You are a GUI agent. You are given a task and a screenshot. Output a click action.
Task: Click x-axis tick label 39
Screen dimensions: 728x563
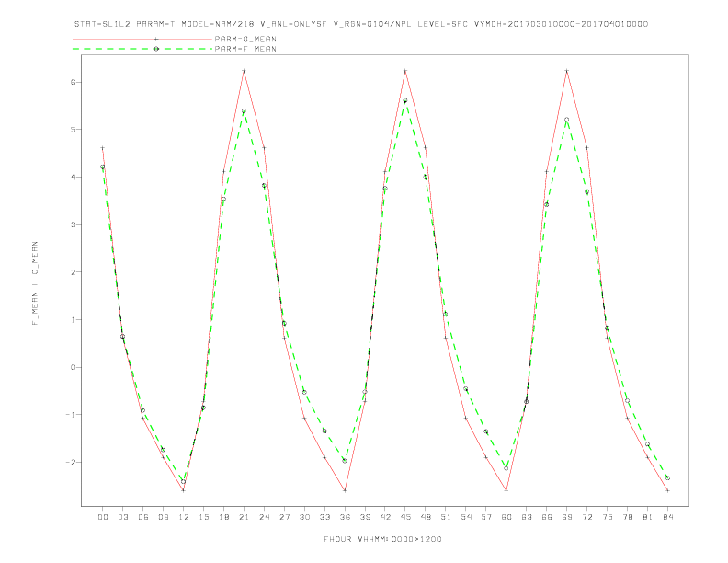click(365, 517)
